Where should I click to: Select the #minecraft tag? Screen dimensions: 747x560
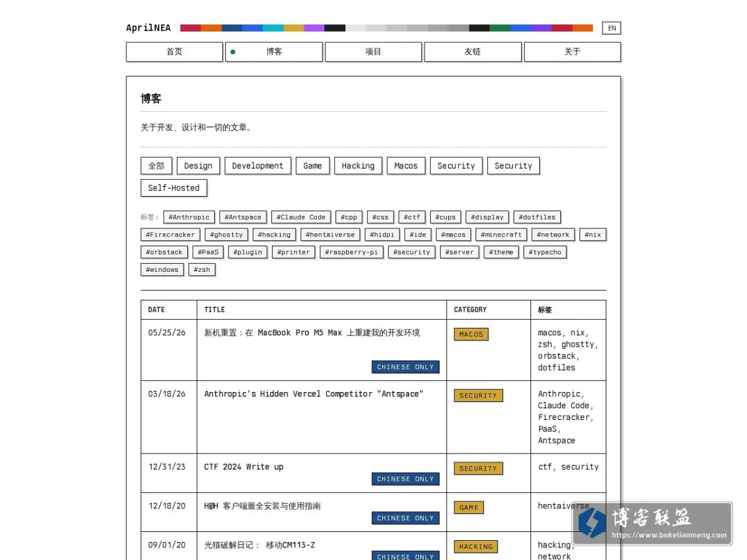tap(501, 235)
